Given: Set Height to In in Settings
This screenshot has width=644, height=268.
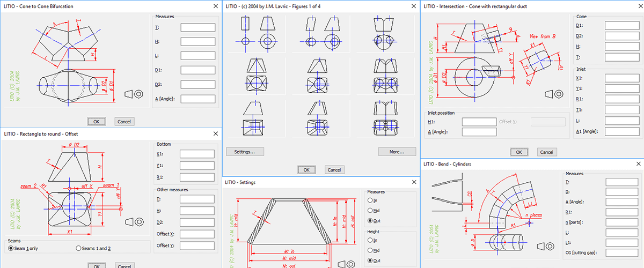Looking at the screenshot, I should coord(373,241).
